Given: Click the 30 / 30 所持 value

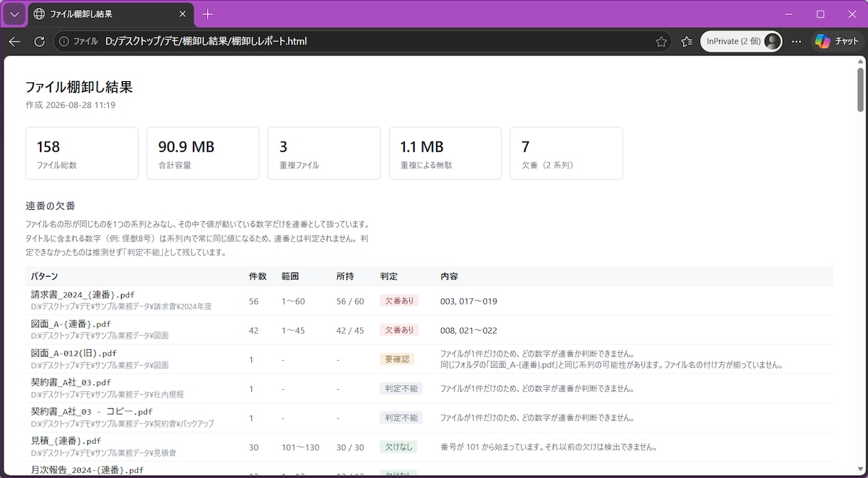Looking at the screenshot, I should [350, 447].
